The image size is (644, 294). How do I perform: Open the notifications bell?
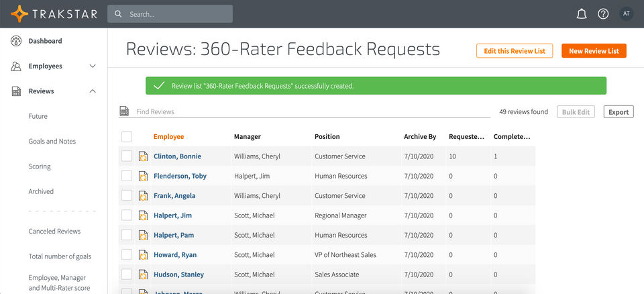coord(582,14)
